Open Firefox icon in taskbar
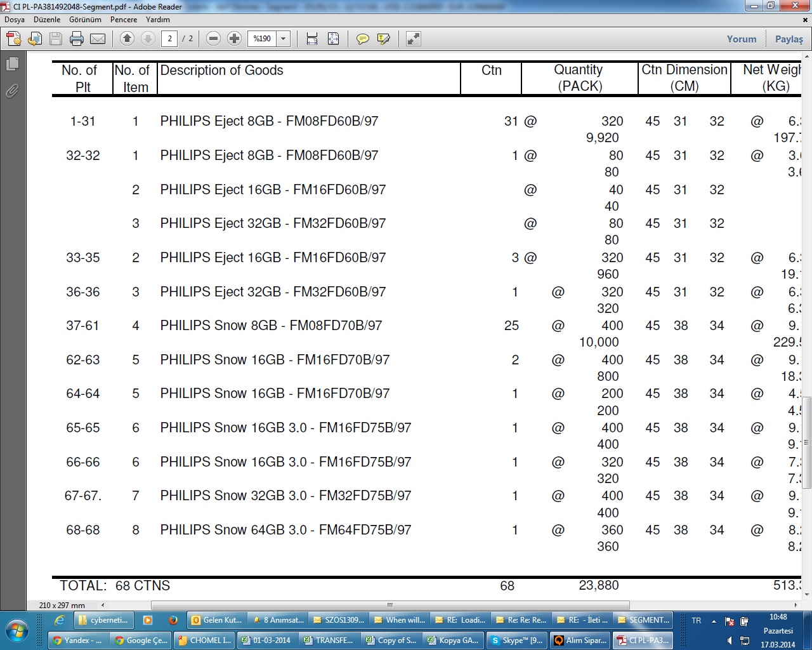 (x=173, y=620)
